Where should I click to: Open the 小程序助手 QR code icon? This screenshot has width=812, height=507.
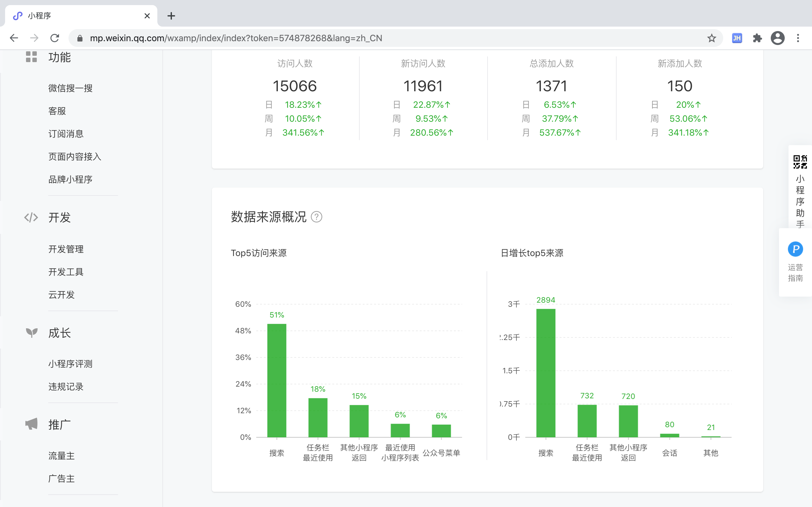[x=800, y=162]
